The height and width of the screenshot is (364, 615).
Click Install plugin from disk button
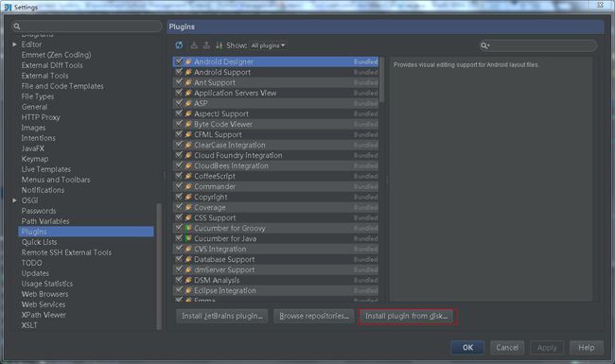click(x=407, y=316)
